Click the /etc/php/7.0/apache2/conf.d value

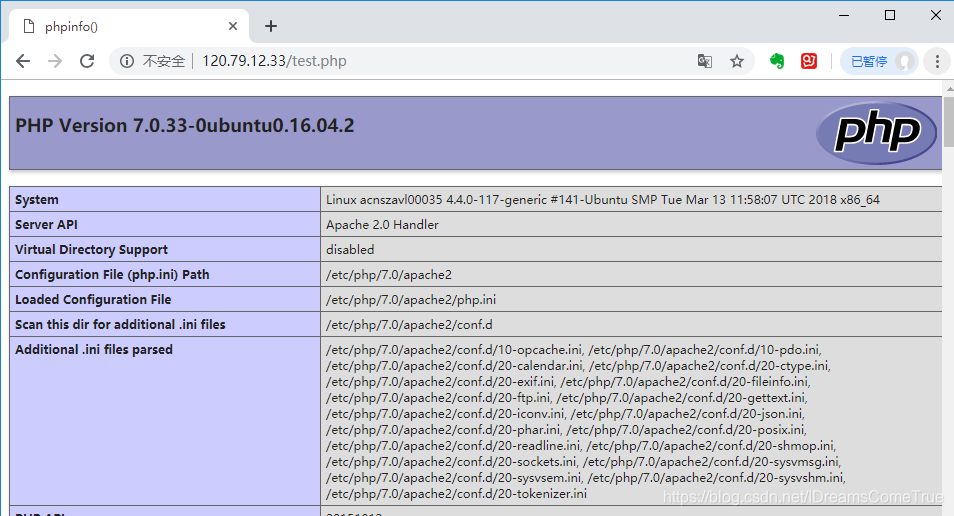(409, 324)
